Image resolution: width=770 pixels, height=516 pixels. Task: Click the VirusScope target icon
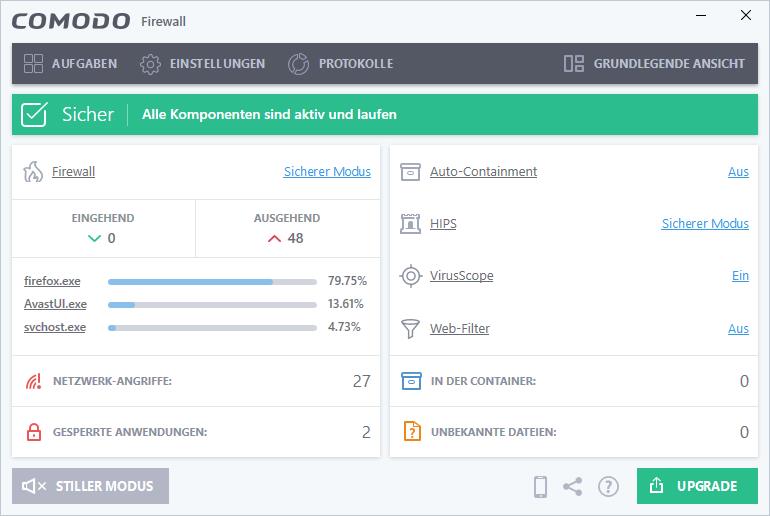(x=410, y=276)
